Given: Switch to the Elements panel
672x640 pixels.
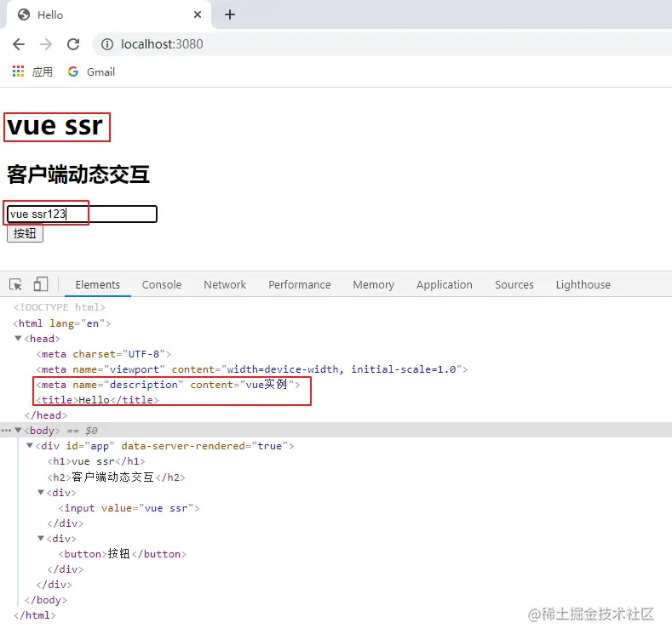Looking at the screenshot, I should tap(98, 285).
